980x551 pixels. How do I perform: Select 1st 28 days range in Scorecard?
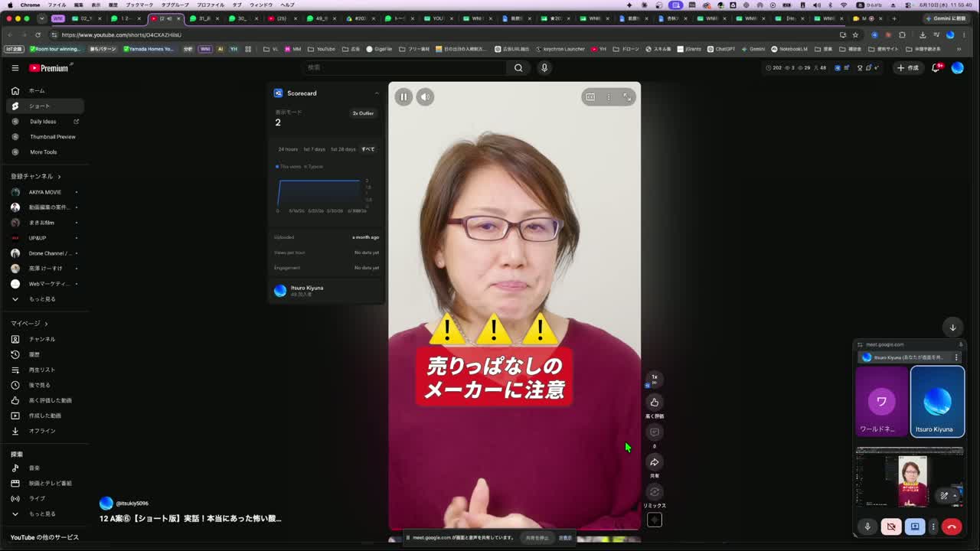click(343, 149)
